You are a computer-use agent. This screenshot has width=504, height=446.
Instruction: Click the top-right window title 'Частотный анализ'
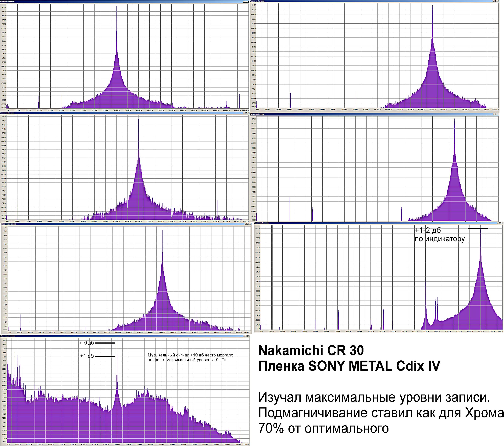(x=257, y=1)
